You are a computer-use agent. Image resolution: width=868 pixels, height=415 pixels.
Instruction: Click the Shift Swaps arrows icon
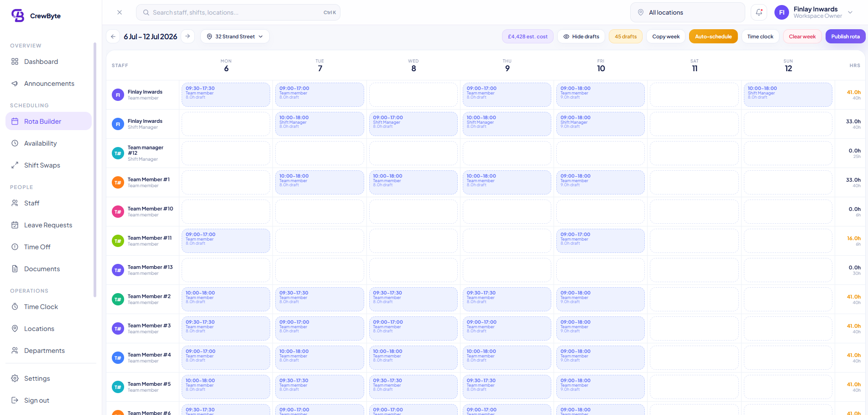(15, 165)
